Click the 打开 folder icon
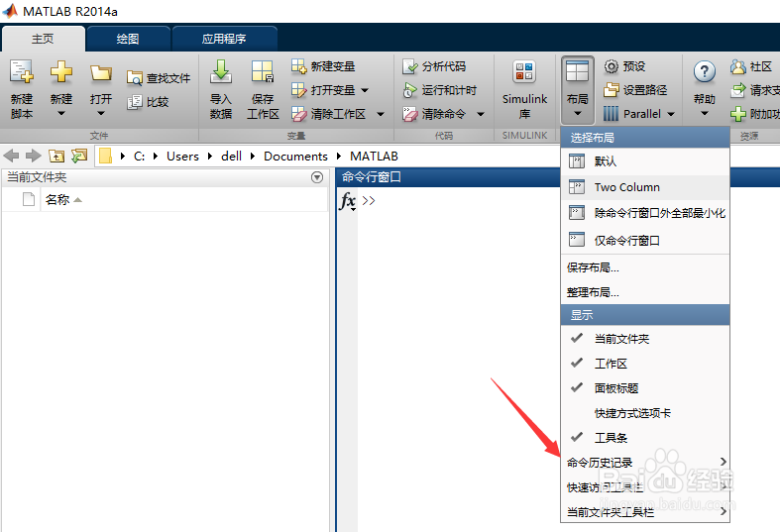Image resolution: width=780 pixels, height=532 pixels. (x=101, y=73)
